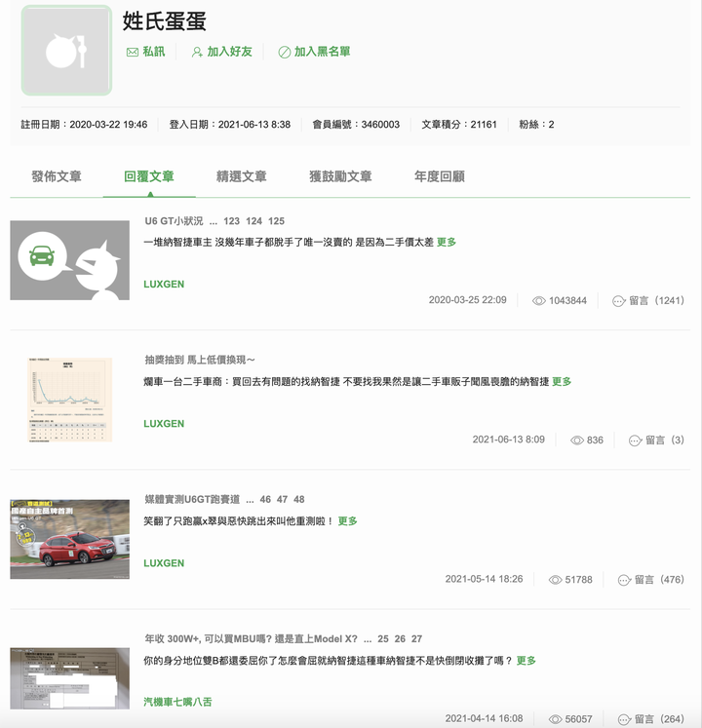
Task: Click the comment bubble icon beside 留言 (476)
Action: coord(624,581)
